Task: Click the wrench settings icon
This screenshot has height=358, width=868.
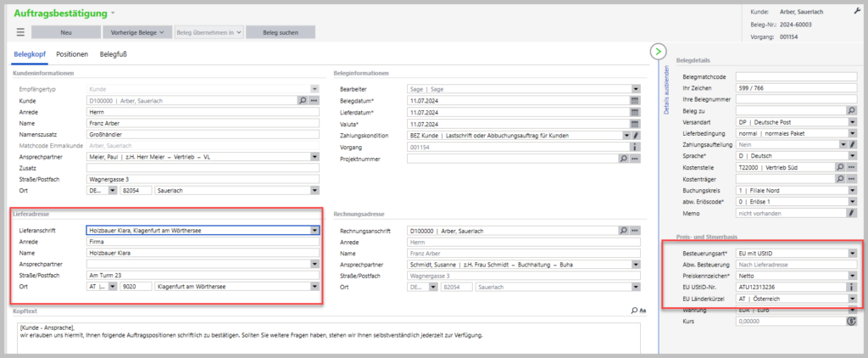Action: pyautogui.click(x=856, y=9)
